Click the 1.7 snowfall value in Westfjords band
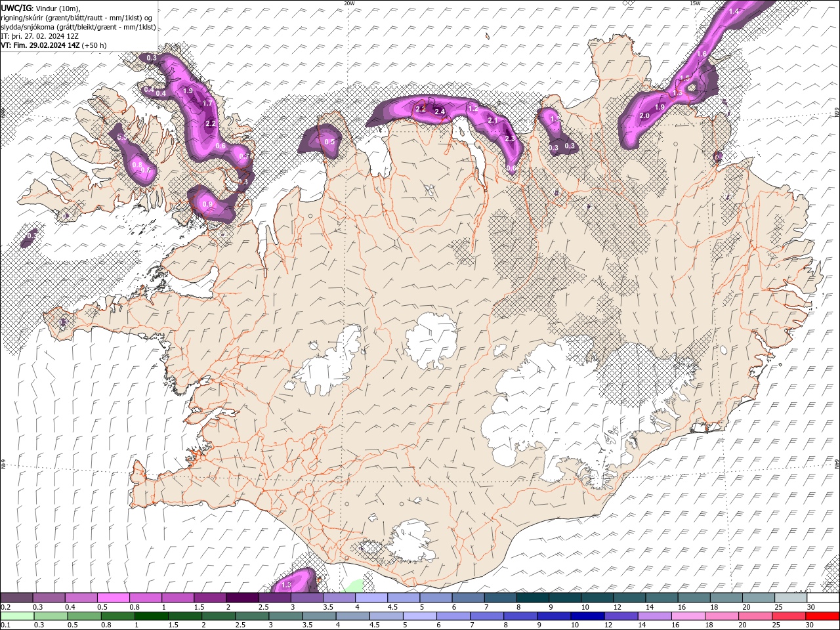 point(207,104)
